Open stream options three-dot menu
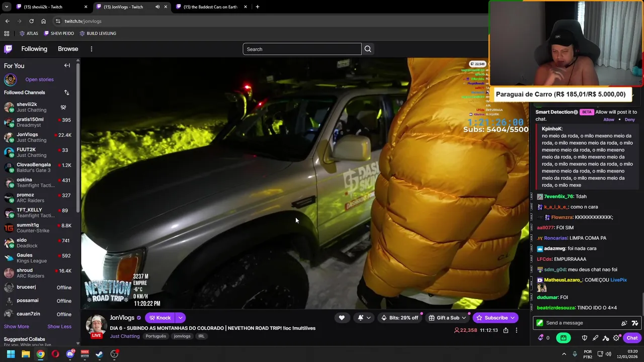 coord(516,330)
